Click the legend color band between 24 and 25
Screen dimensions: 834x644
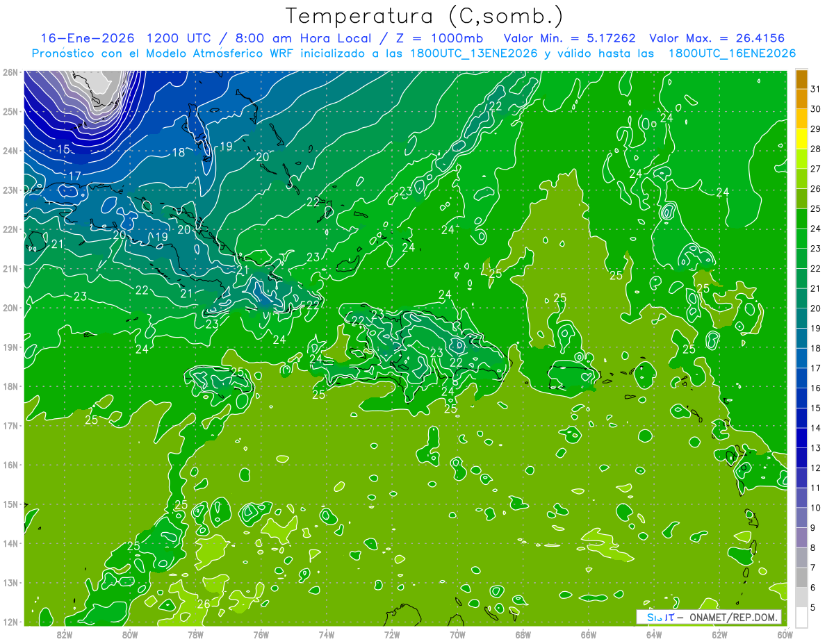[x=801, y=218]
